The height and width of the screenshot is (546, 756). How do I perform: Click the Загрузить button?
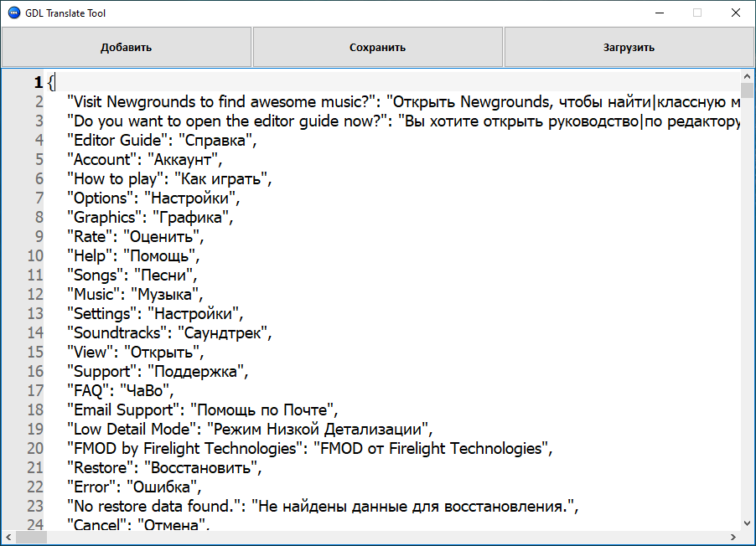coord(629,47)
